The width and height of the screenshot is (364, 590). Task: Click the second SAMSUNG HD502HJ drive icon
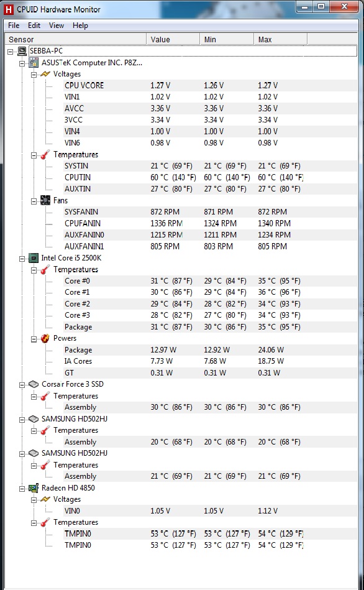pos(34,453)
